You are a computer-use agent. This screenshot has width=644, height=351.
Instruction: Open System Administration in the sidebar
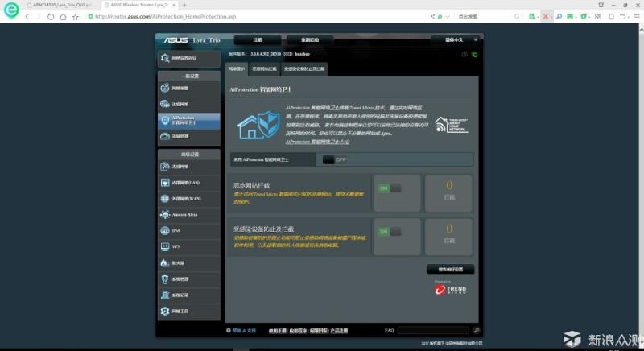[x=189, y=279]
